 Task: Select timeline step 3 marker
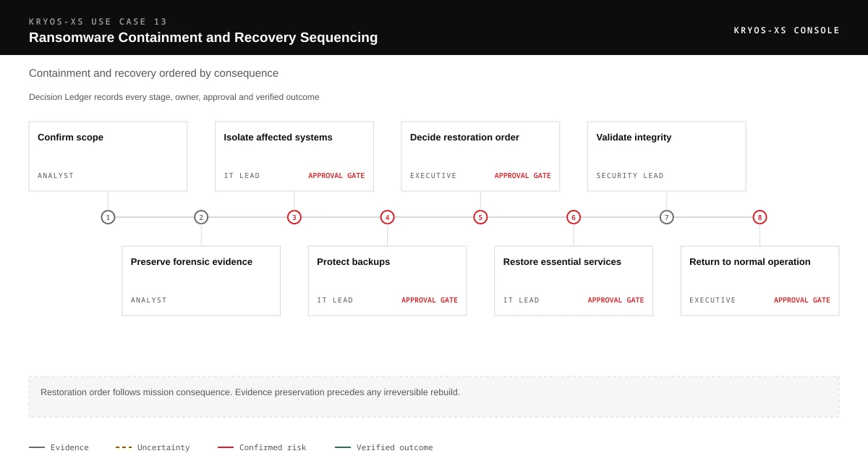coord(294,217)
